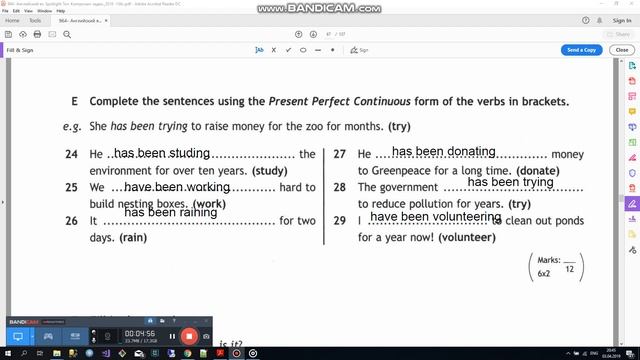Open Bandicam output folder icon
The width and height of the screenshot is (640, 360).
click(162, 321)
